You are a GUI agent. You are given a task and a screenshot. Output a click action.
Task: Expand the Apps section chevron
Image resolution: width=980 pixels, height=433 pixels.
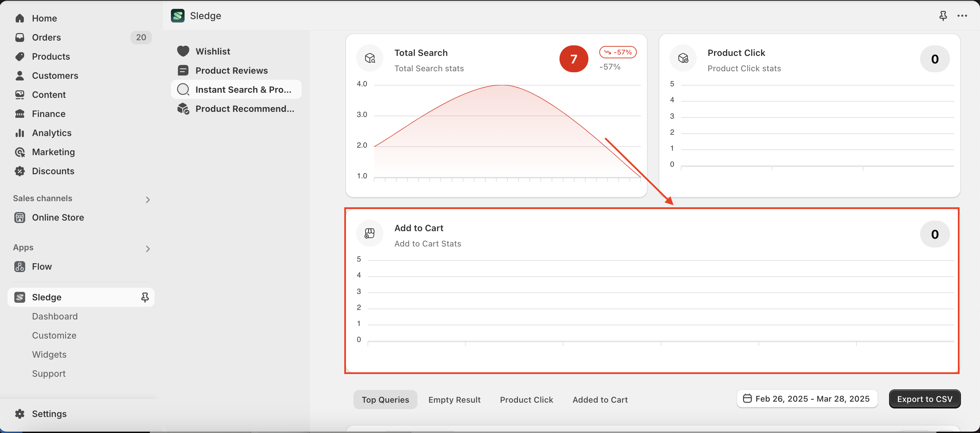coord(147,249)
